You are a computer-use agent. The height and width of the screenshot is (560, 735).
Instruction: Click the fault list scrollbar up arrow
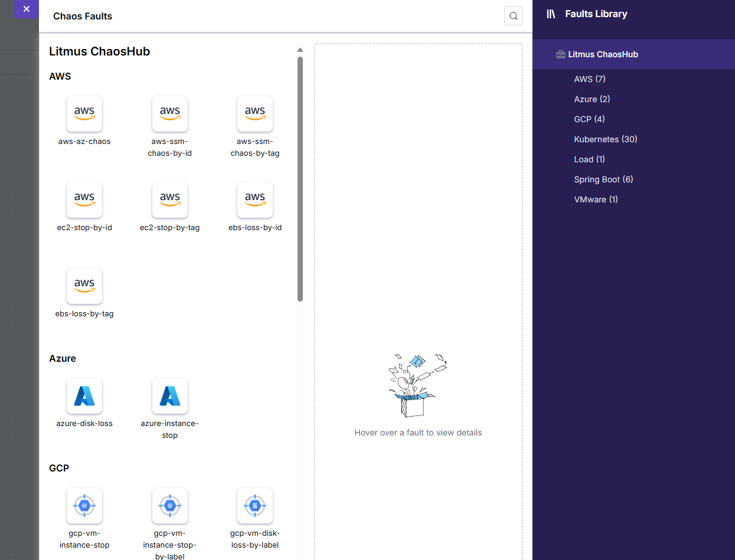pyautogui.click(x=300, y=50)
